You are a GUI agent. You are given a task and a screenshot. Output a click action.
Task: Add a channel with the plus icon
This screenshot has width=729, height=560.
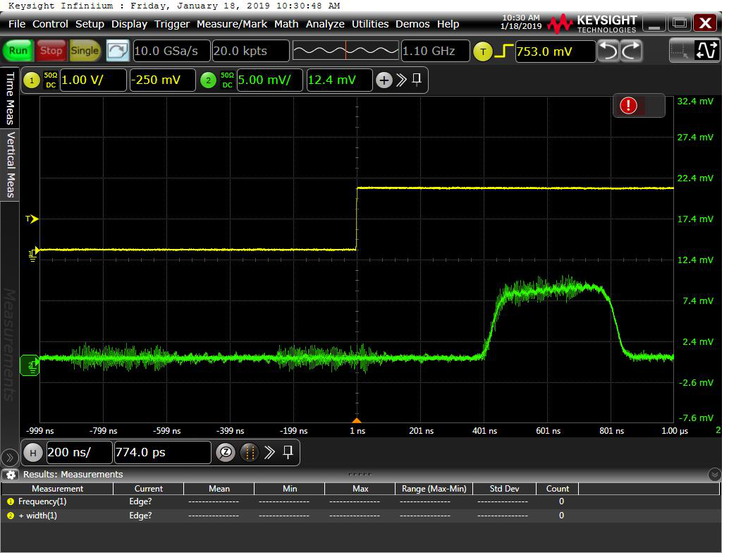pos(384,80)
